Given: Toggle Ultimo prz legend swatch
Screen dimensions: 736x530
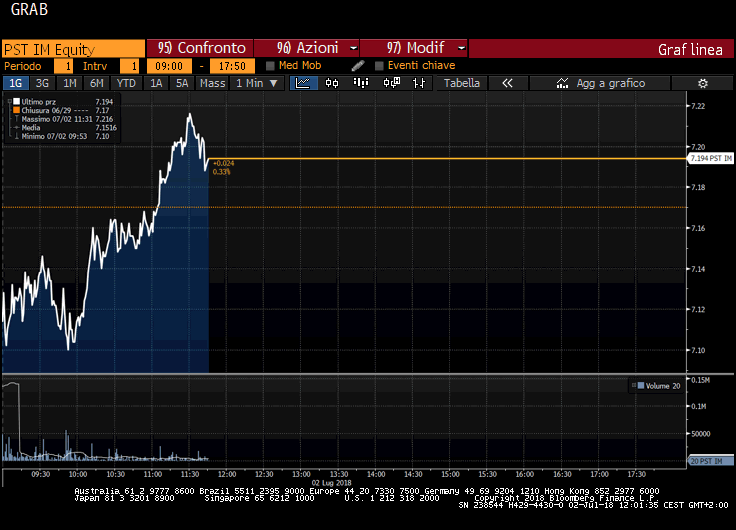Looking at the screenshot, I should pyautogui.click(x=16, y=101).
